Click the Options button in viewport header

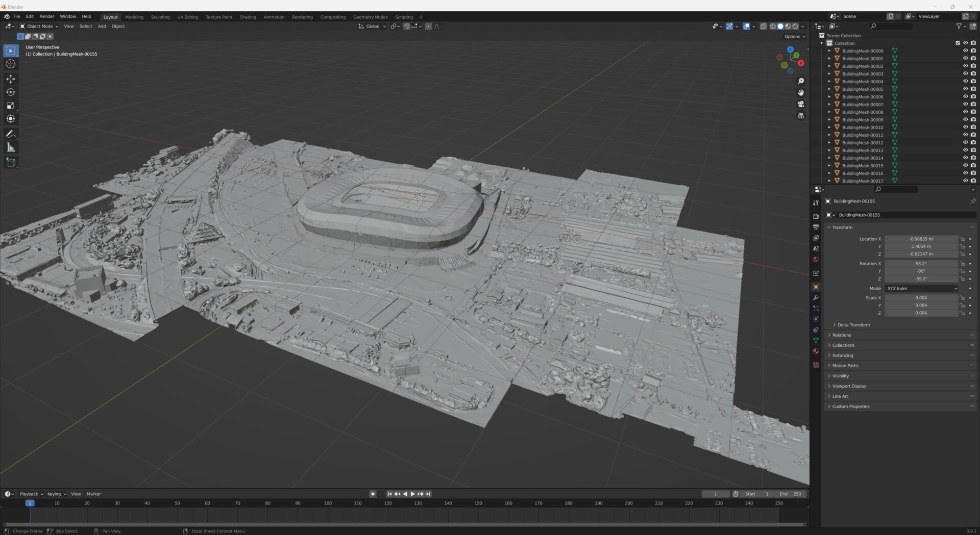click(794, 36)
